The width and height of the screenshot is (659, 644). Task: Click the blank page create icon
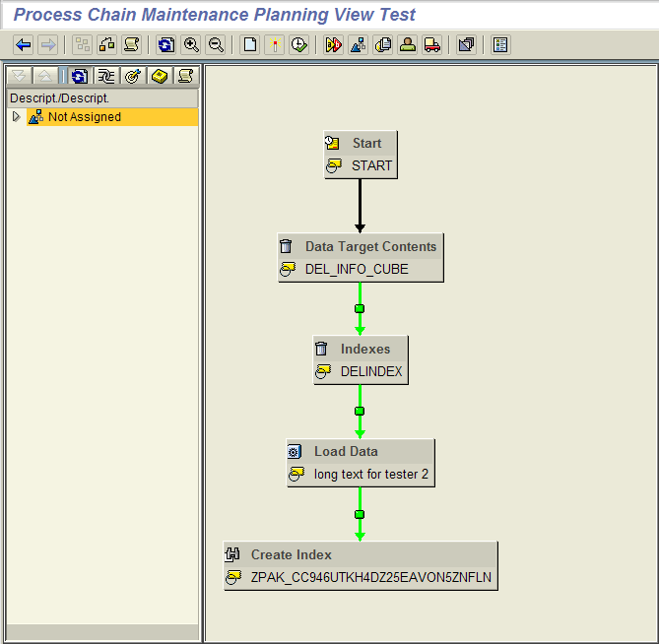point(250,45)
